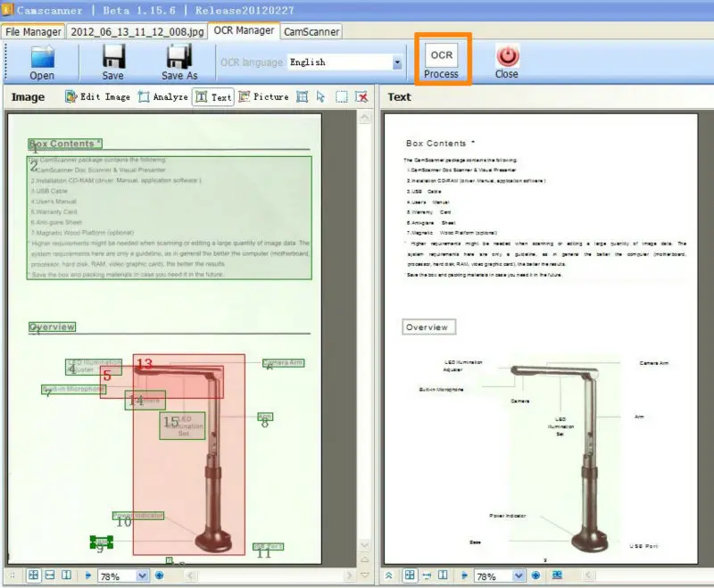This screenshot has width=714, height=588.
Task: Expand the Image pane zoom percentage dropdown
Action: [x=142, y=576]
